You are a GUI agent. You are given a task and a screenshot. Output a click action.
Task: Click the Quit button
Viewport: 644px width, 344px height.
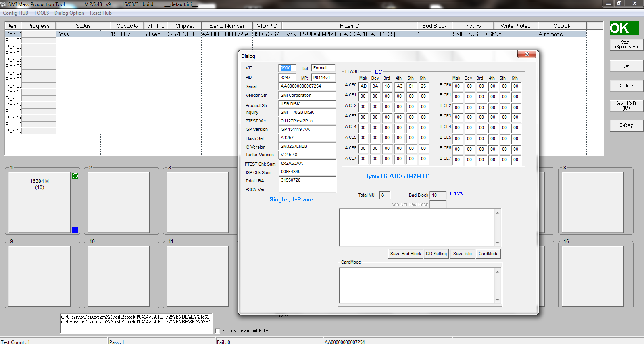tap(626, 66)
